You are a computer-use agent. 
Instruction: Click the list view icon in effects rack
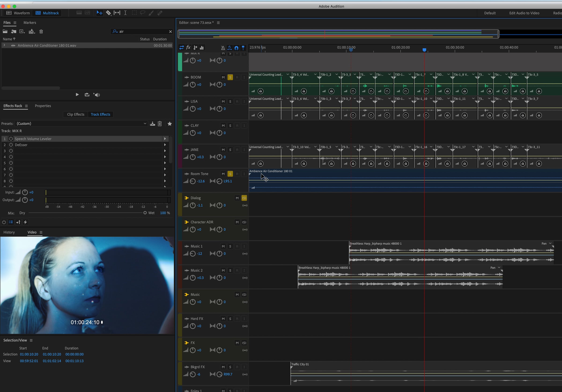pos(11,222)
